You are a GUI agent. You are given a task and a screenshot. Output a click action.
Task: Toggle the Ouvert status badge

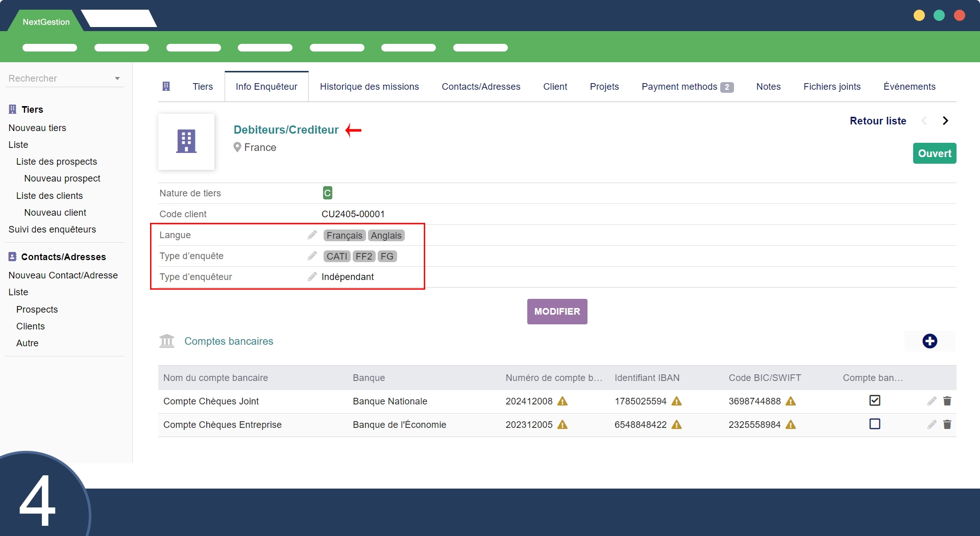pos(934,154)
